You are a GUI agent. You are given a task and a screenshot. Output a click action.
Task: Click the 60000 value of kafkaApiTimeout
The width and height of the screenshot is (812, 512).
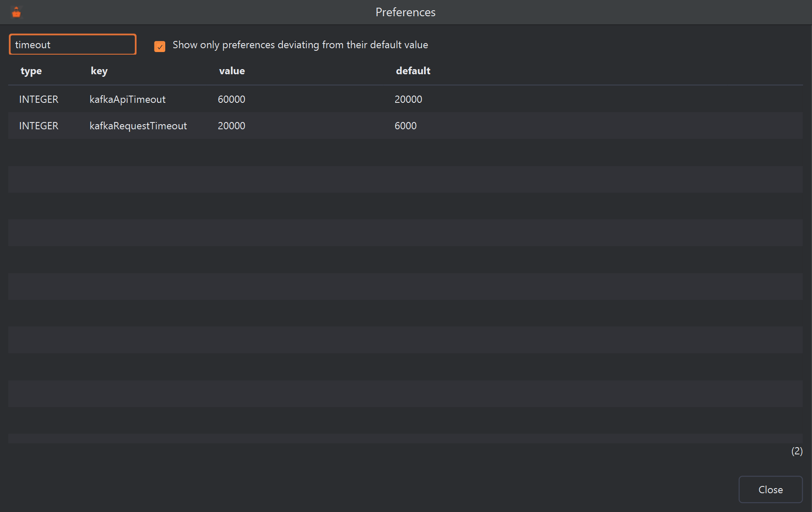(x=231, y=99)
